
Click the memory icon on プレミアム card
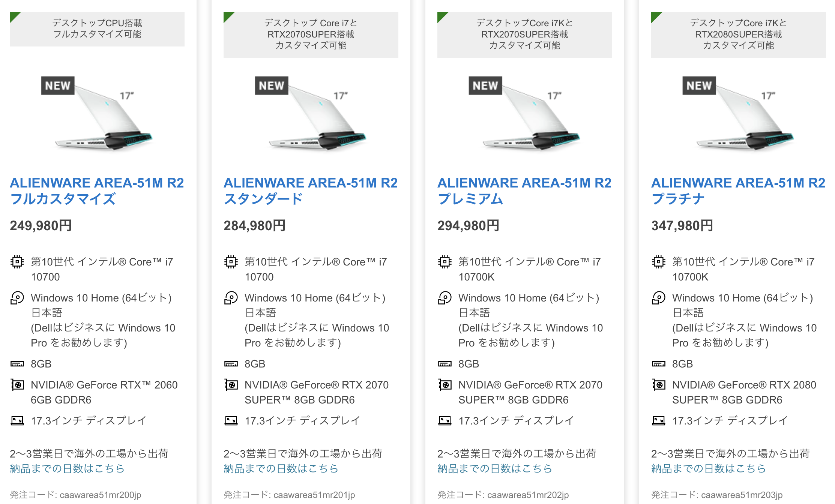[445, 364]
